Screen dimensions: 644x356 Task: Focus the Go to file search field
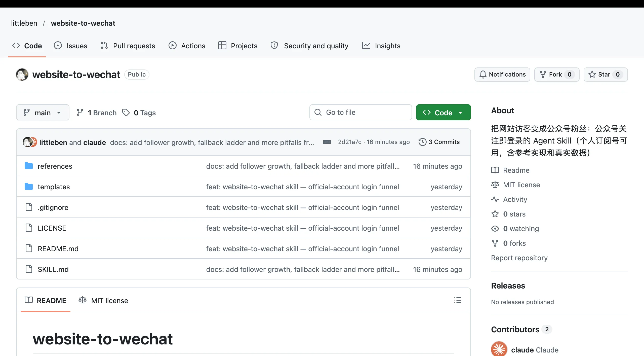(360, 112)
